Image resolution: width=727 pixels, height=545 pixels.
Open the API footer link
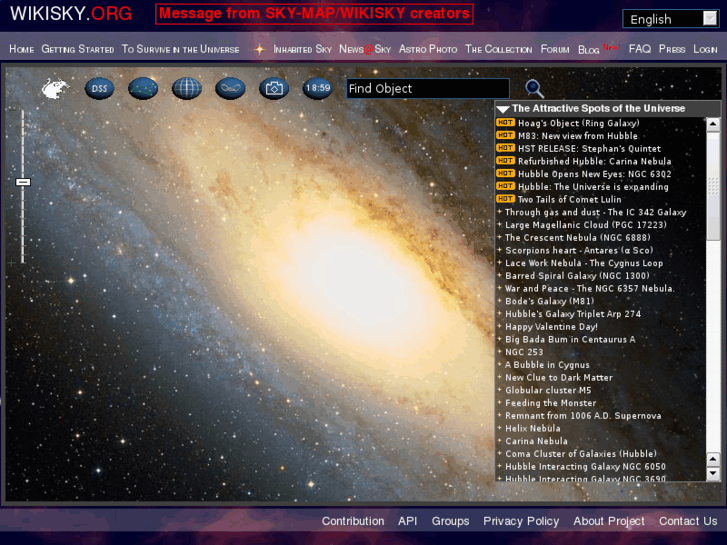coord(408,521)
